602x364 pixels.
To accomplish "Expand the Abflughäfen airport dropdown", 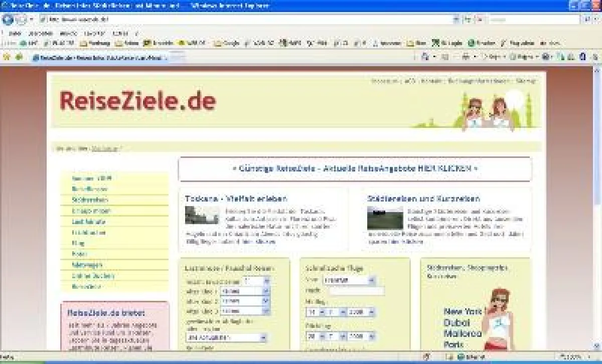I will coord(263,336).
